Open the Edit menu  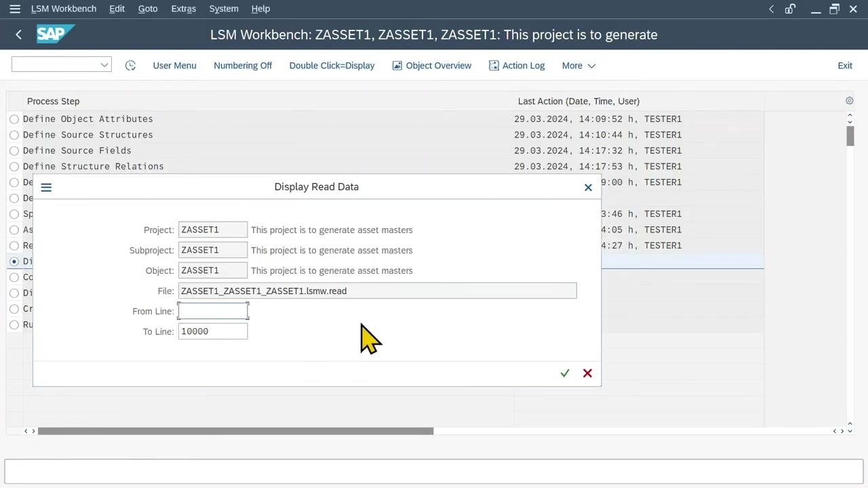coord(117,9)
